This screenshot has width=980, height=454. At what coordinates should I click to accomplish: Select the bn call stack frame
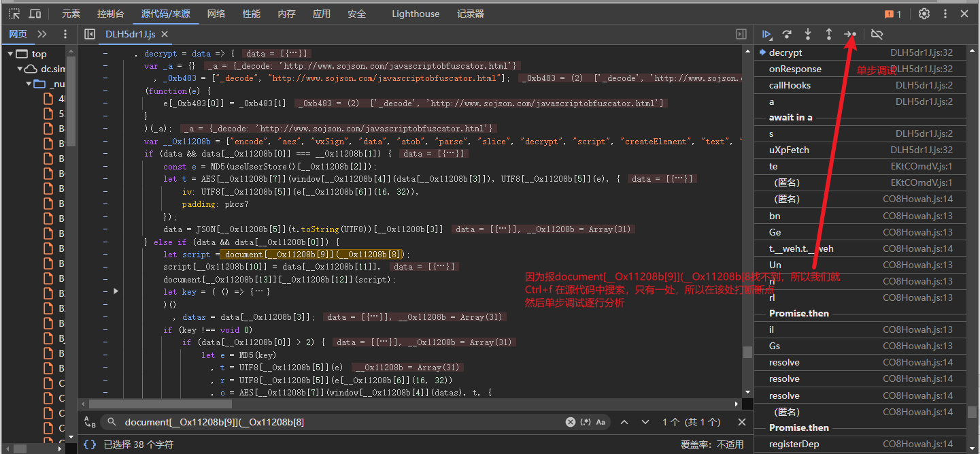point(860,216)
